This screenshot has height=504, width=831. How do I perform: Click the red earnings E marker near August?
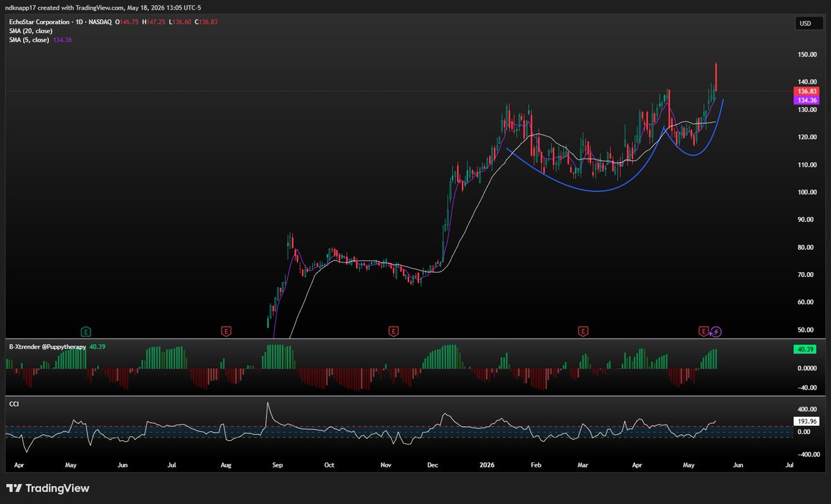point(225,331)
